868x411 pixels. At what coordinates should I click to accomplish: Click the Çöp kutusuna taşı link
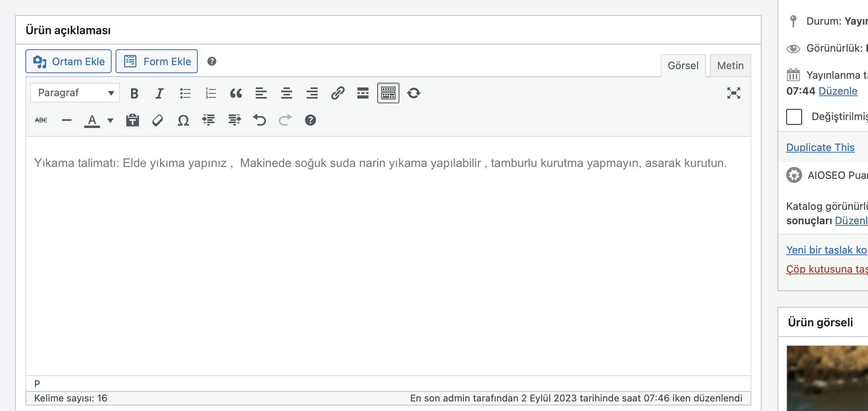827,269
